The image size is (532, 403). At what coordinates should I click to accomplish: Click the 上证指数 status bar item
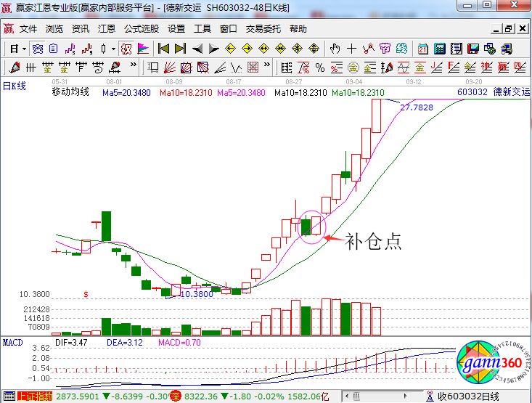[x=36, y=396]
